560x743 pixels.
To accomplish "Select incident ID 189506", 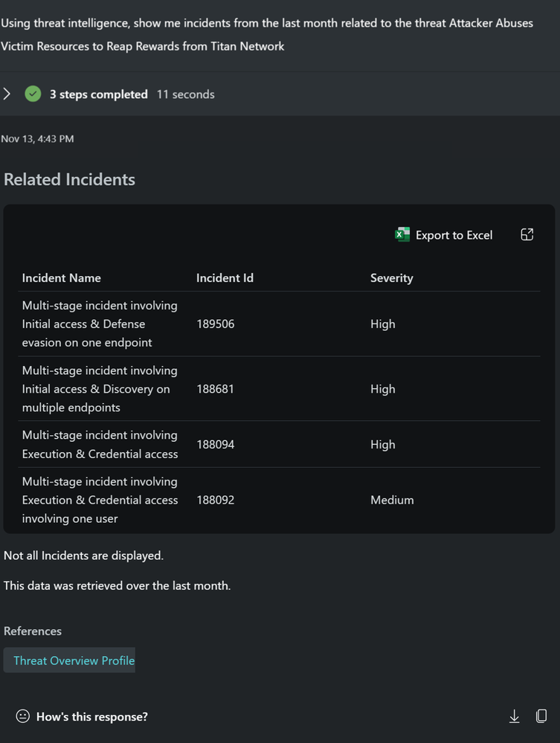I will pyautogui.click(x=216, y=324).
